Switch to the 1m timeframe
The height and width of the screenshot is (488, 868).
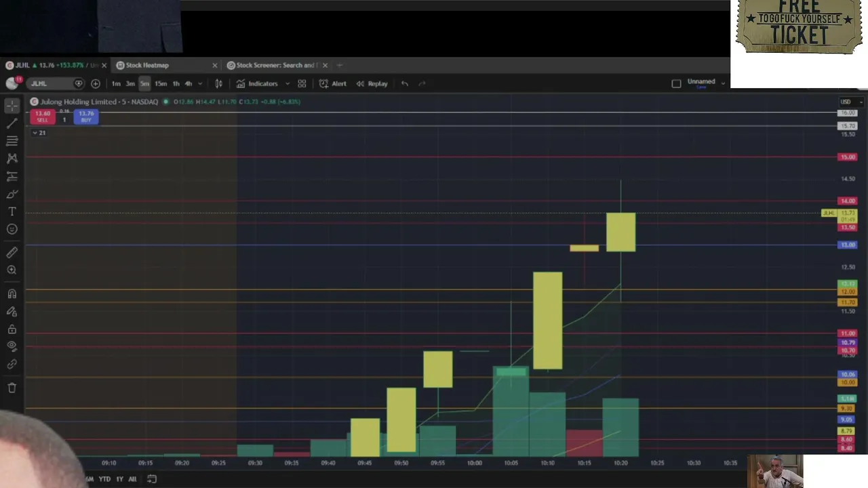tap(116, 83)
